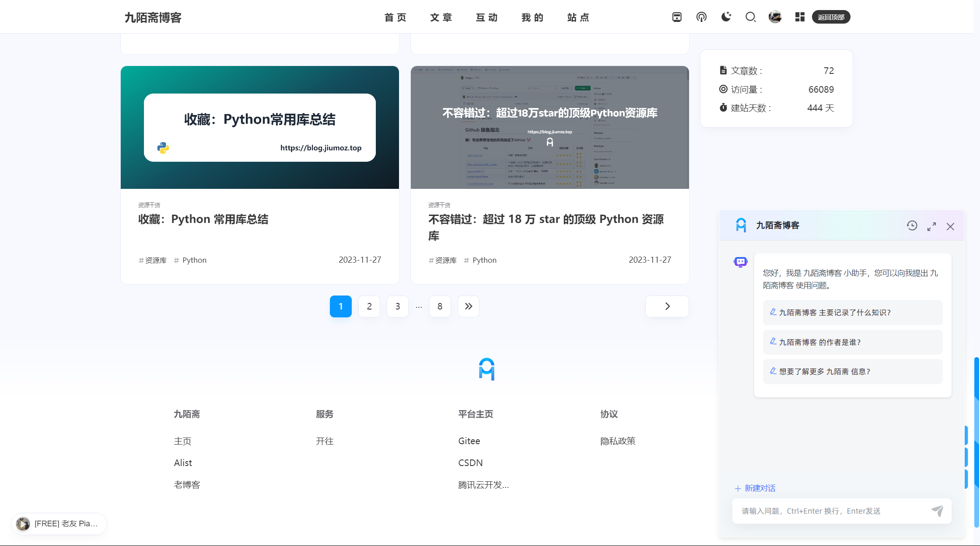Ask 九陌斋博客 的作者是谁？
This screenshot has width=980, height=546.
pos(853,342)
